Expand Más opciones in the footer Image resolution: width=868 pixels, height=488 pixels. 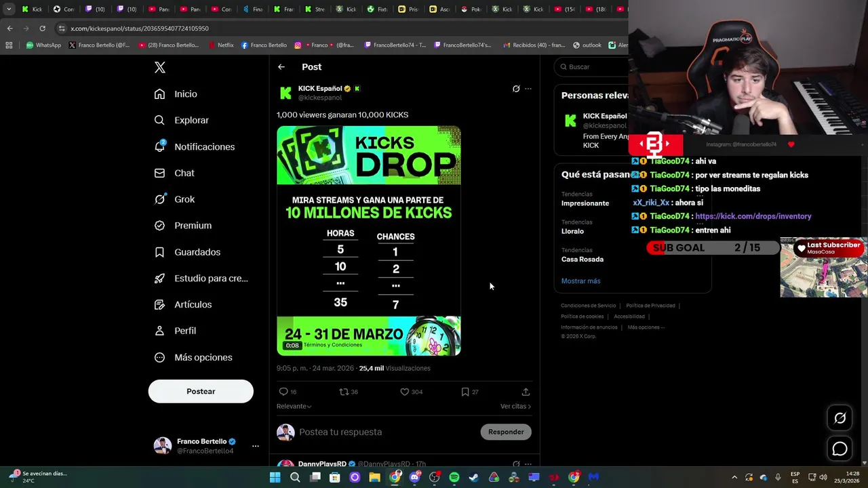click(x=646, y=327)
